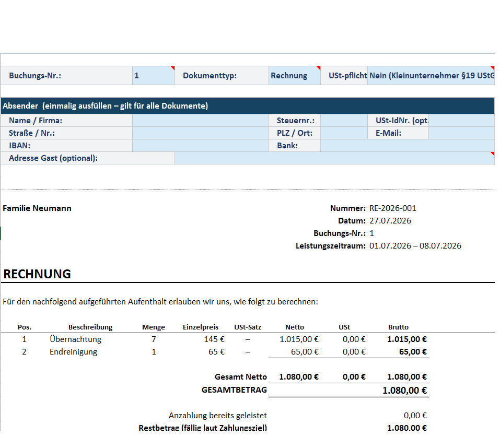Viewport: 500px width, 448px height.
Task: Select the 'Familie Neumann' recipient text
Action: 37,208
